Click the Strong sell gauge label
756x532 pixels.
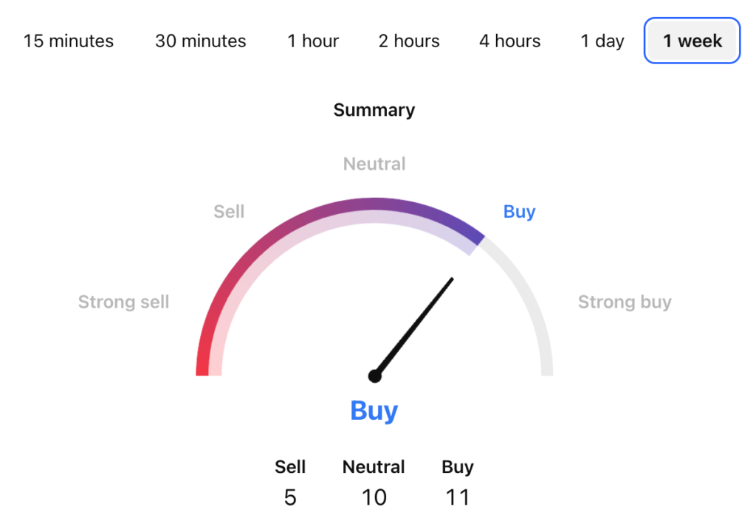tap(123, 301)
